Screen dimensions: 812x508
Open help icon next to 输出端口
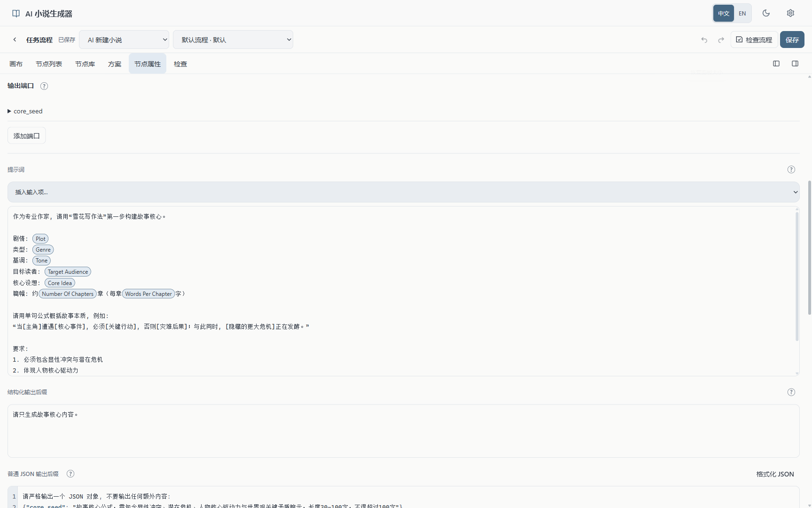coord(44,86)
